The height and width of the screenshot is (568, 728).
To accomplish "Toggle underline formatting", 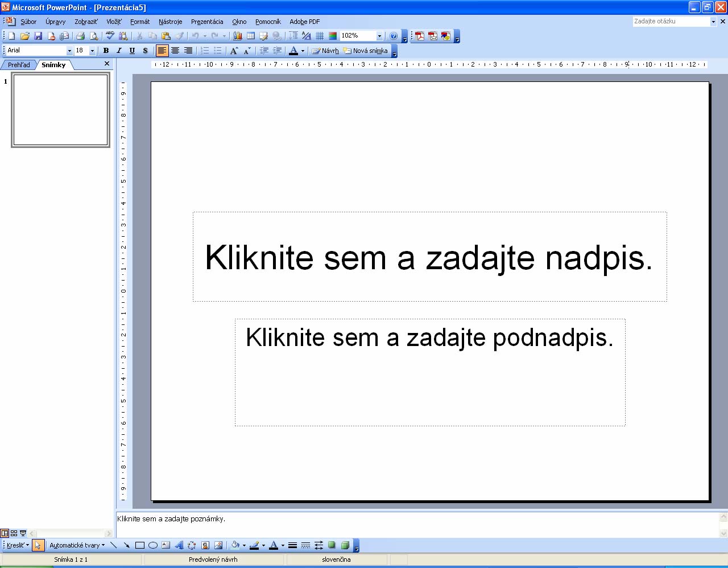I will pos(132,51).
